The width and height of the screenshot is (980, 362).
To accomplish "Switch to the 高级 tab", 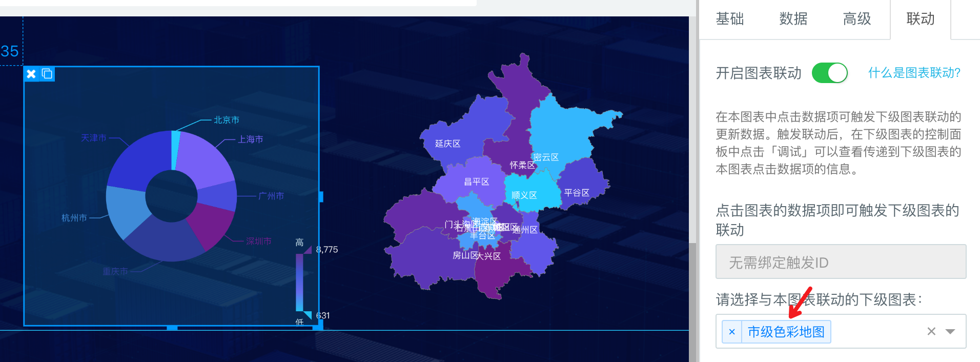I will point(857,19).
